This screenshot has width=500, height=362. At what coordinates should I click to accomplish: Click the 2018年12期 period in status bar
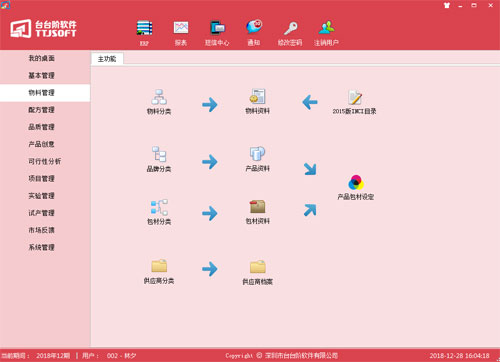click(x=53, y=356)
